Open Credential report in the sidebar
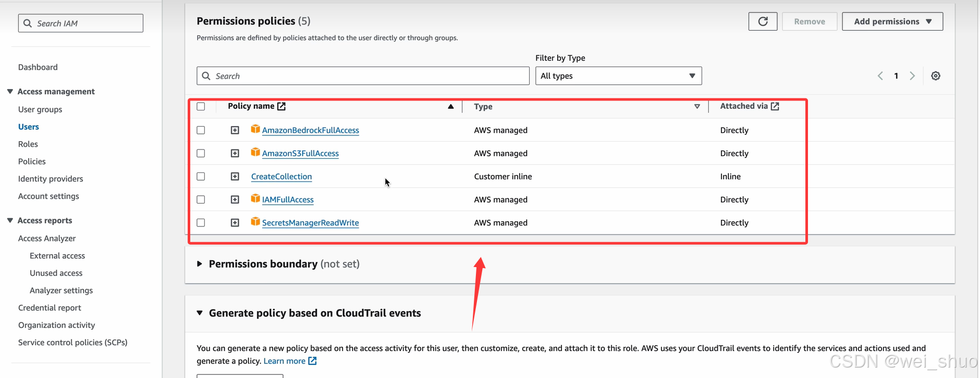Viewport: 980px width, 378px height. tap(50, 308)
